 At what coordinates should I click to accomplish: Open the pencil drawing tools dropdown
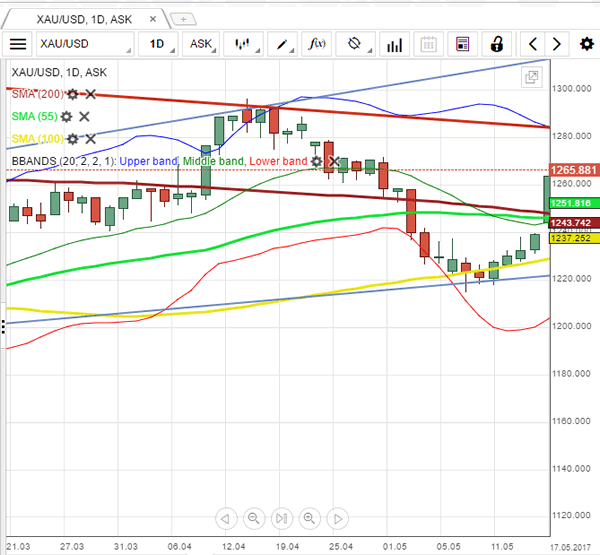[x=282, y=44]
